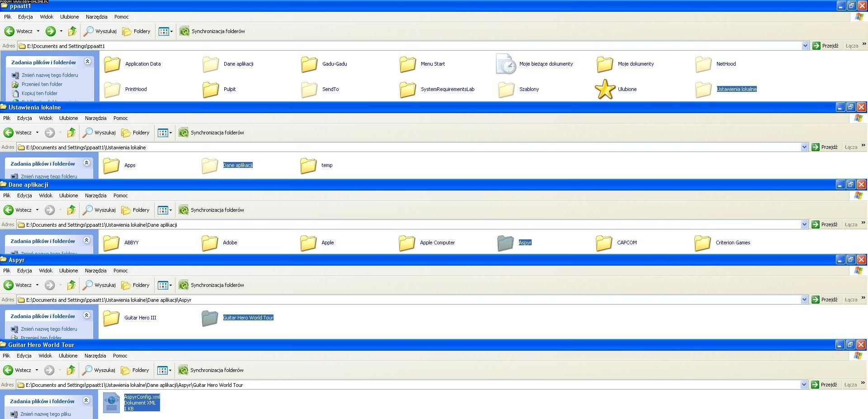Click Wstecz back button in ppaatt1 window
This screenshot has width=868, height=419.
19,31
